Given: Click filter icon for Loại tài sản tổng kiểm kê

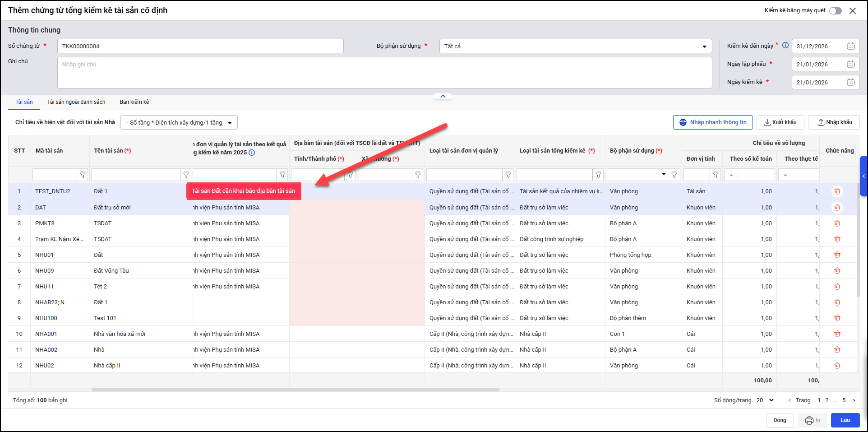Looking at the screenshot, I should pos(598,175).
